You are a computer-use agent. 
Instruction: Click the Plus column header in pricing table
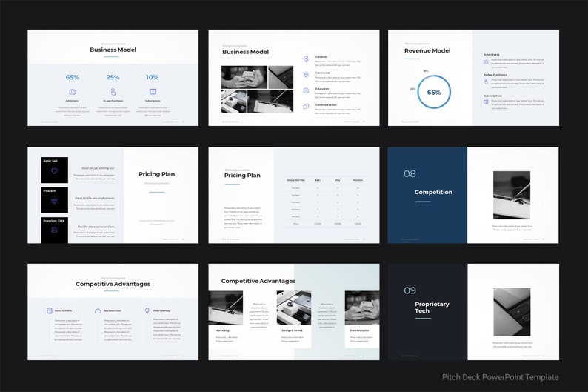[x=338, y=180]
